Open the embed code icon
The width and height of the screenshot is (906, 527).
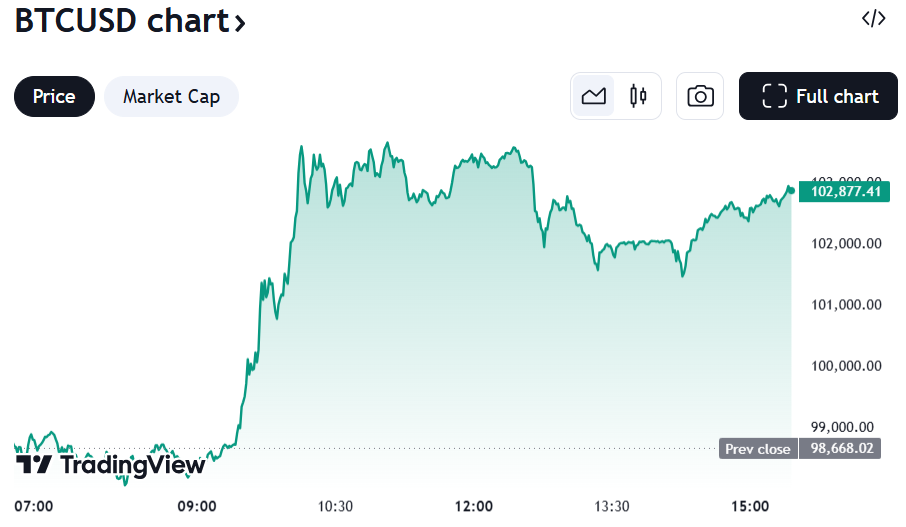point(873,19)
